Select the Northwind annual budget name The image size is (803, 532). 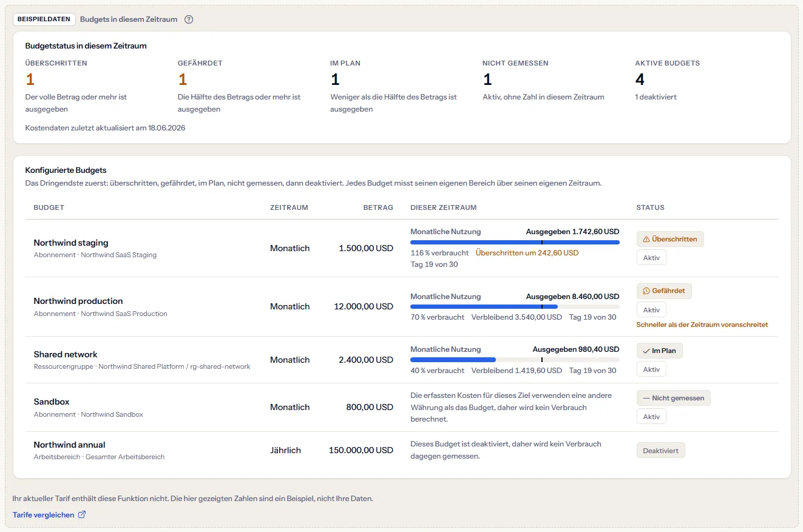[70, 445]
